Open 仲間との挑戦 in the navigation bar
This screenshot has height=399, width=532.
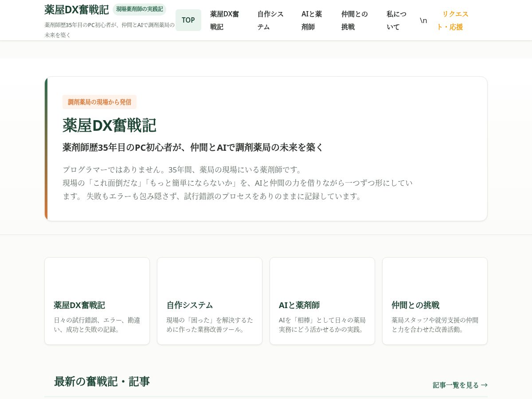coord(355,20)
